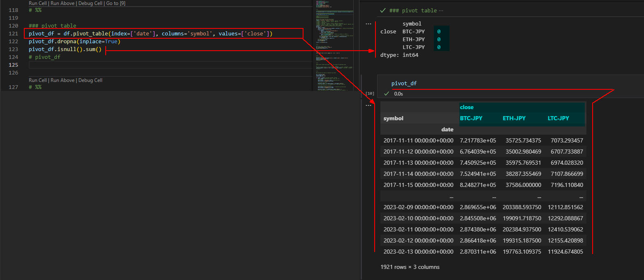The image size is (644, 280).
Task: Click the pivot_df input cell in the interactive window
Action: (510, 83)
